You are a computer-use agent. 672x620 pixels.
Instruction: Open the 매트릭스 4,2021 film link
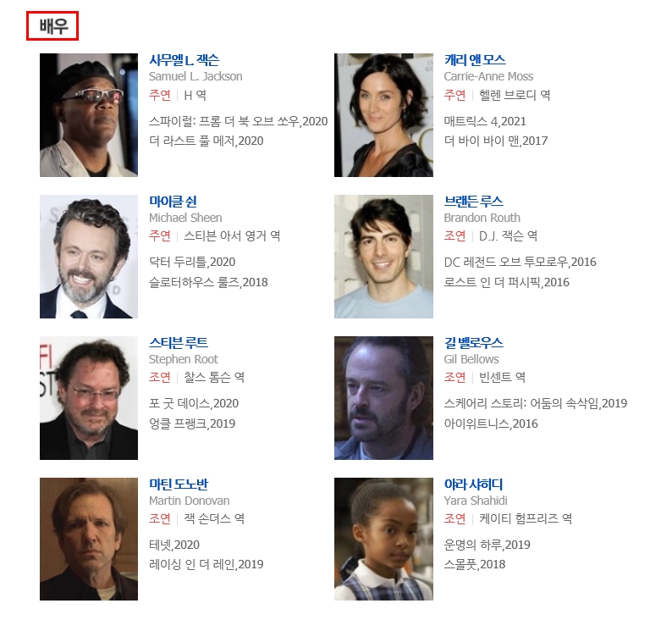[x=485, y=121]
